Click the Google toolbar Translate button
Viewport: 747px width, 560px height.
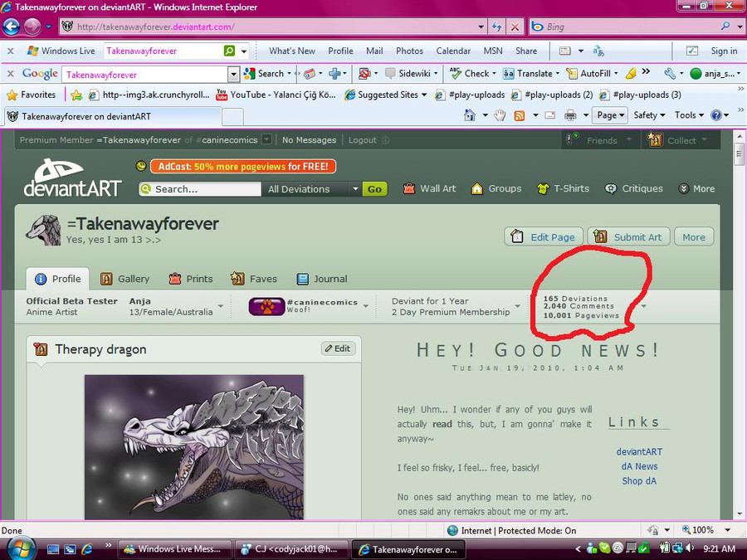coord(531,73)
